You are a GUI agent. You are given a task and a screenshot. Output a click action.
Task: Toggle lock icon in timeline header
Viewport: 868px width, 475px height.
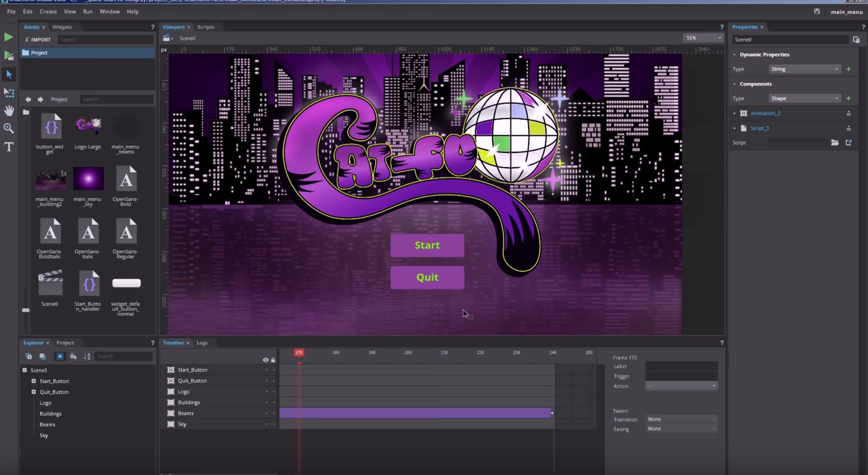(273, 360)
